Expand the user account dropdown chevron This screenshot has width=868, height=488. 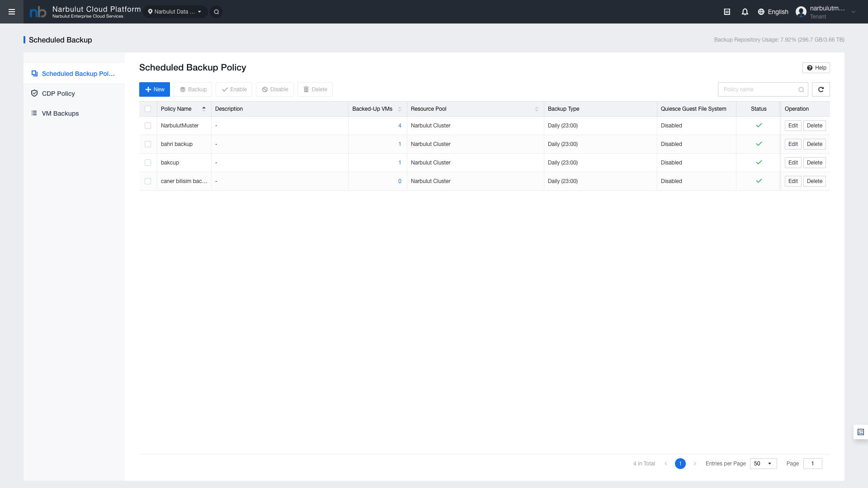point(854,12)
